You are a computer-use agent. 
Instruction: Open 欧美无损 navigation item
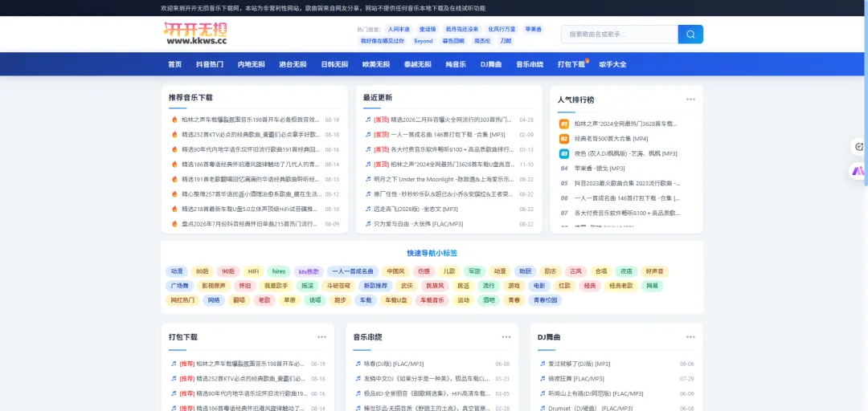pyautogui.click(x=376, y=64)
